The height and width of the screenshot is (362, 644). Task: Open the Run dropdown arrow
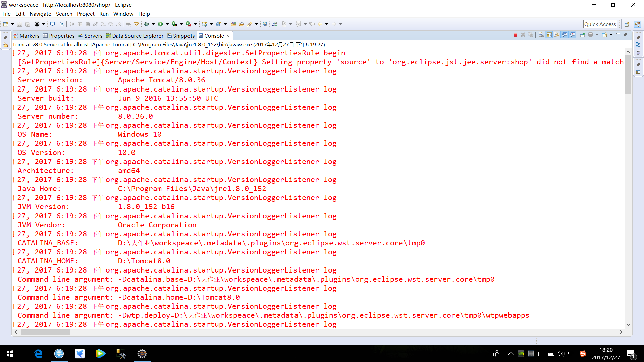167,24
